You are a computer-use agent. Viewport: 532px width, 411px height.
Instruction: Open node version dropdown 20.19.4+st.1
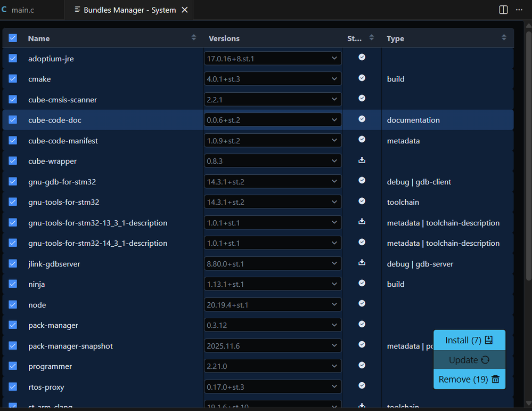[x=273, y=305]
